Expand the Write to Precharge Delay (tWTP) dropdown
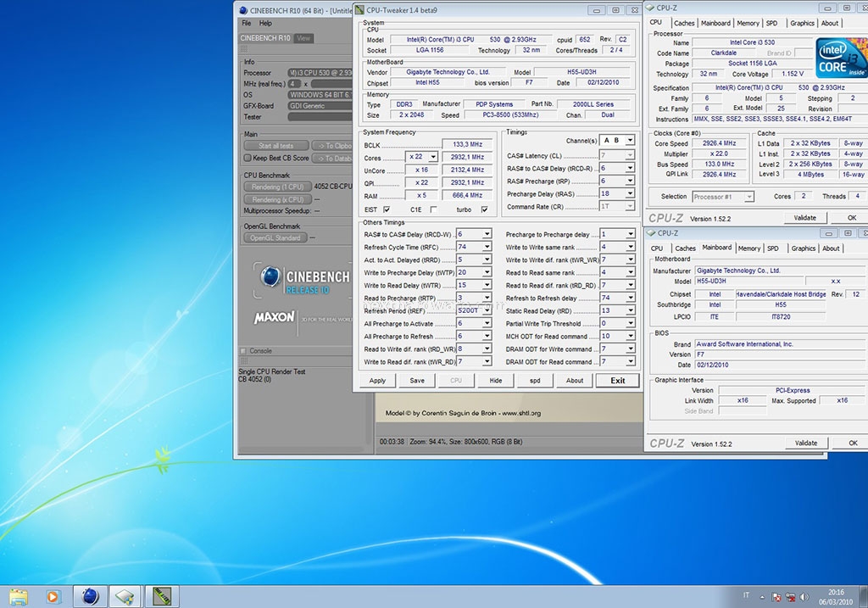The image size is (868, 608). click(x=487, y=273)
